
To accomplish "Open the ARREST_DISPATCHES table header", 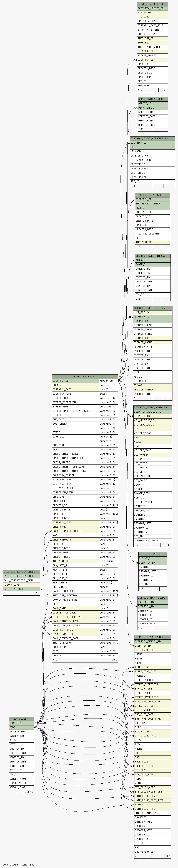I will [x=153, y=99].
